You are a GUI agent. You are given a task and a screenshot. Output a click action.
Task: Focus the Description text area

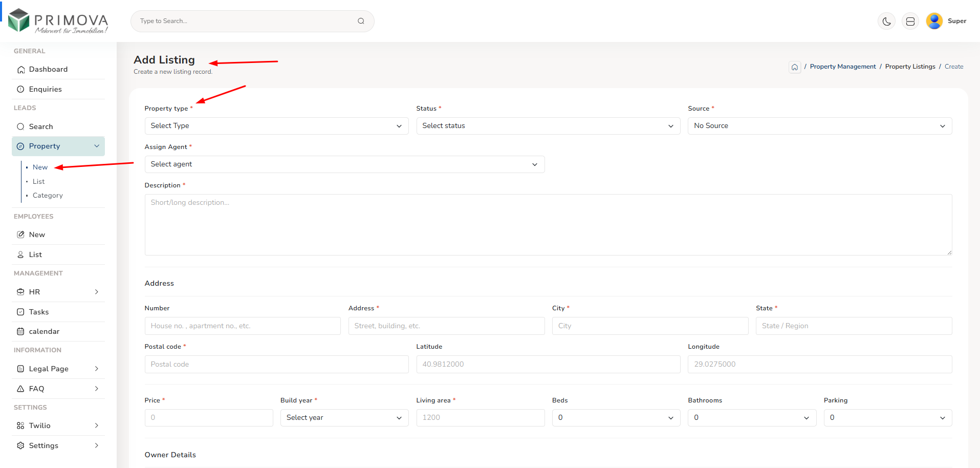[548, 224]
